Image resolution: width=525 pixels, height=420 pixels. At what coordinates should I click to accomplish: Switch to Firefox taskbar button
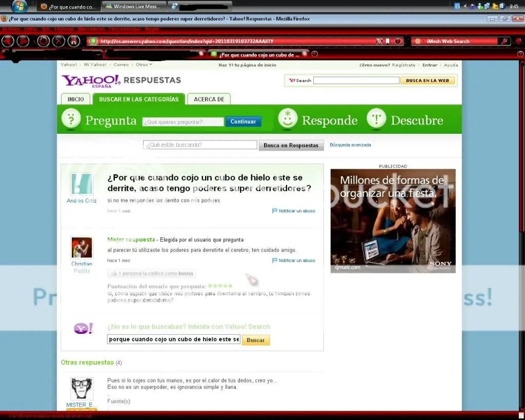click(70, 6)
